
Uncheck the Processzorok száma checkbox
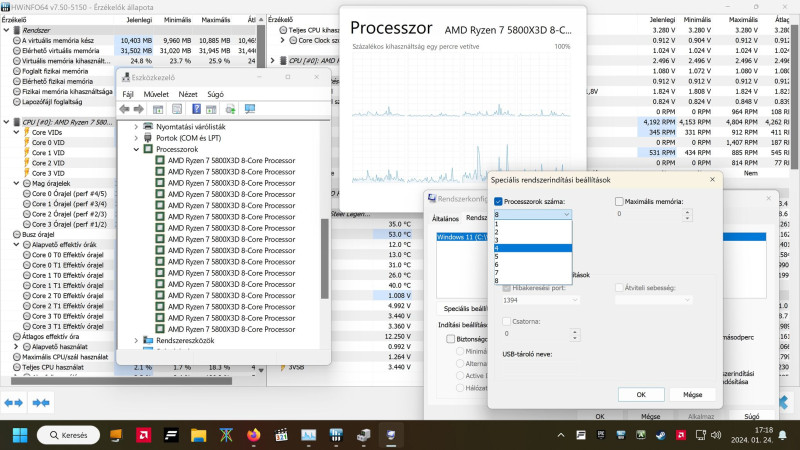point(498,202)
